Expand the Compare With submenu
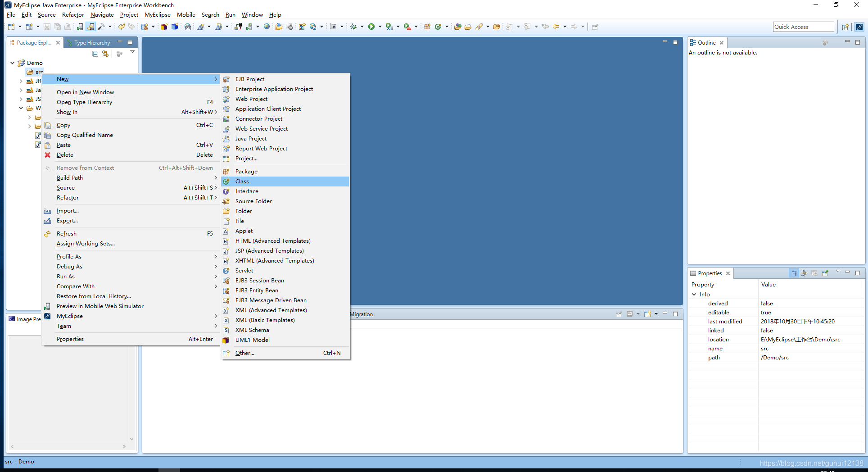Screen dimensions: 868x472 pyautogui.click(x=131, y=286)
